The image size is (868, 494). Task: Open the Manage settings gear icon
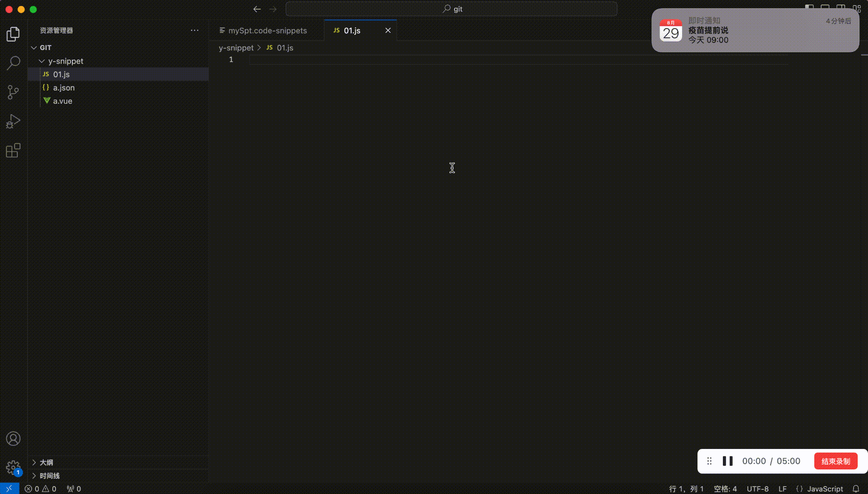[13, 468]
